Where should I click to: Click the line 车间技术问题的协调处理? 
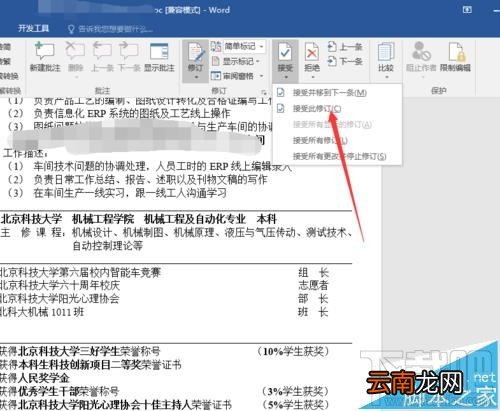pos(89,166)
